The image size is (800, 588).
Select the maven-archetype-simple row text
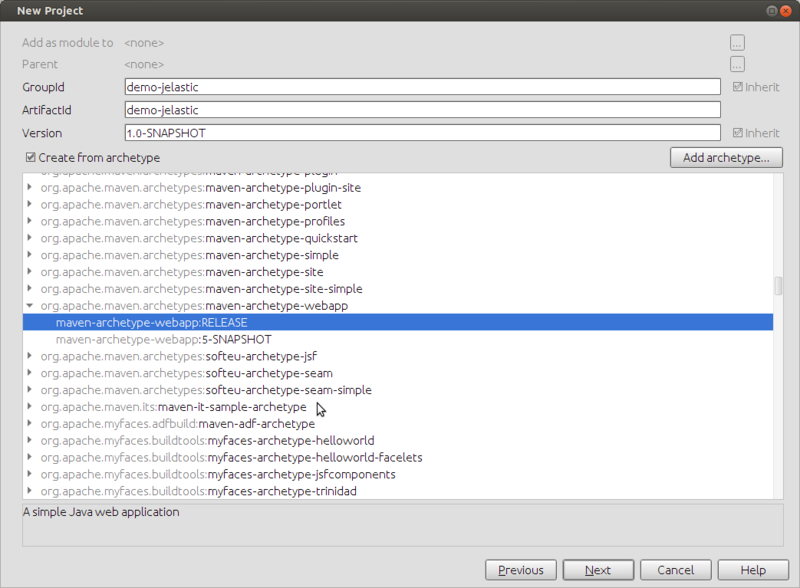click(190, 255)
